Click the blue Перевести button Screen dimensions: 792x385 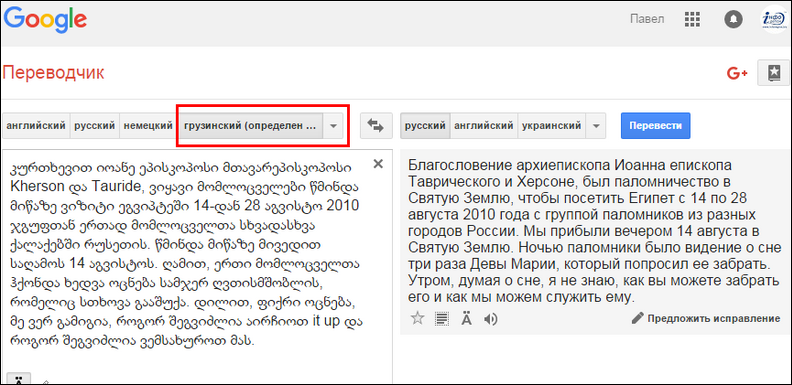point(655,125)
